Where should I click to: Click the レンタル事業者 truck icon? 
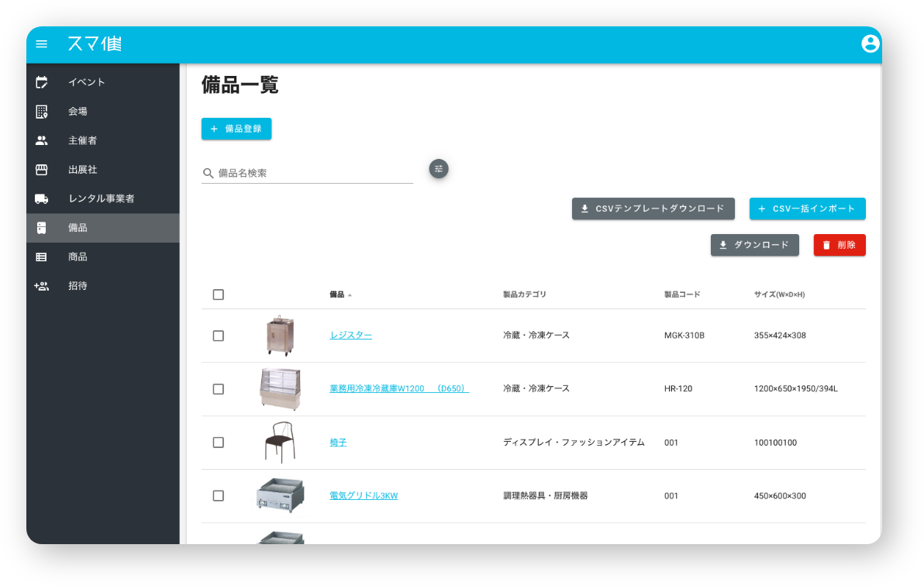[x=41, y=198]
